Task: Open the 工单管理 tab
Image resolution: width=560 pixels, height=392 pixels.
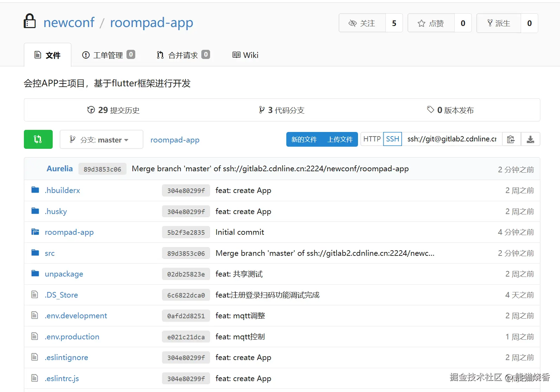Action: 108,55
